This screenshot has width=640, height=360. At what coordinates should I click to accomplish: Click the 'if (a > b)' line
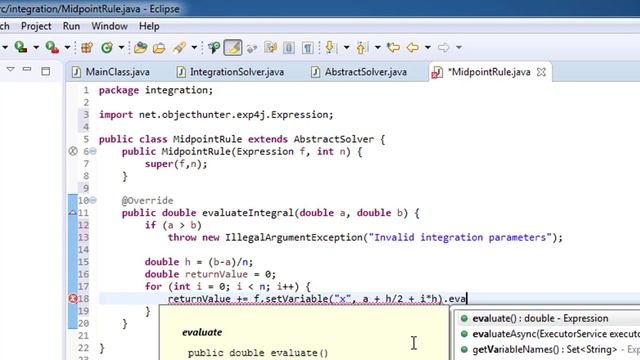(173, 225)
